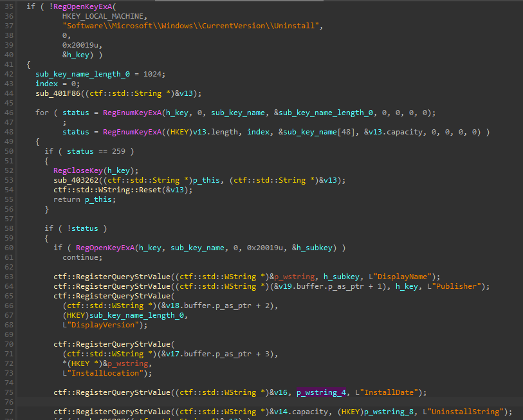Click the RegCloseKey call
523x420 pixels.
point(78,171)
